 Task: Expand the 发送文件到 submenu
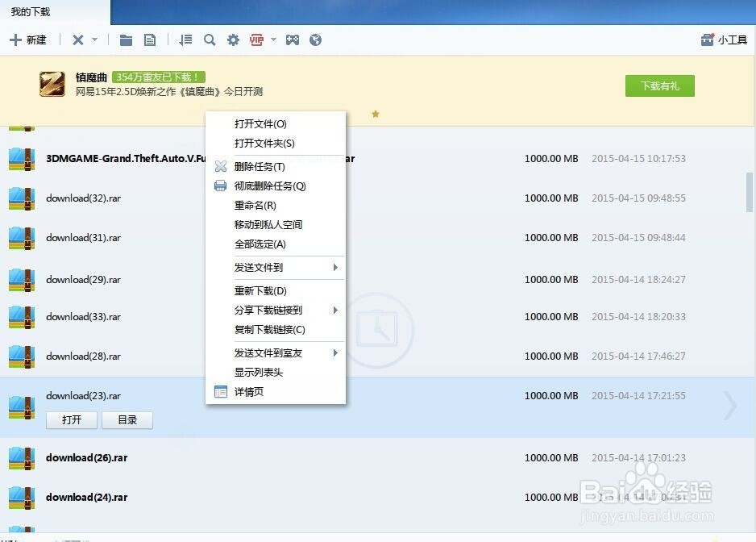[276, 268]
